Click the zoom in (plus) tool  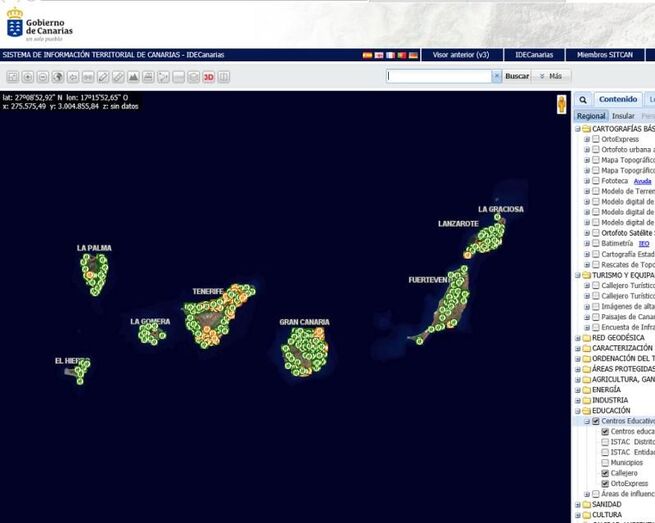[27, 77]
